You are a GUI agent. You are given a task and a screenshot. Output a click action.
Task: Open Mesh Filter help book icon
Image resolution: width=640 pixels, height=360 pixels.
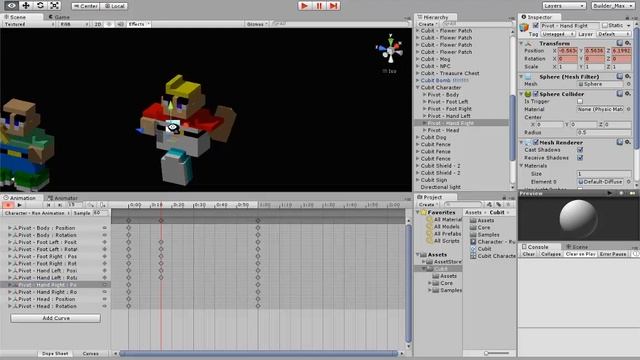pyautogui.click(x=620, y=76)
